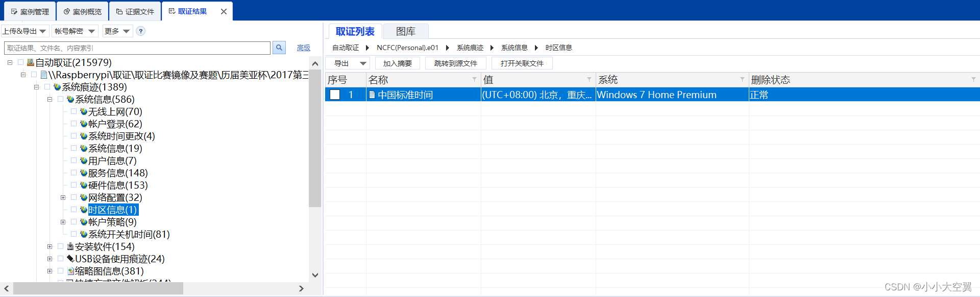Collapse the 自动取证 root node
The image size is (980, 297).
pyautogui.click(x=10, y=62)
